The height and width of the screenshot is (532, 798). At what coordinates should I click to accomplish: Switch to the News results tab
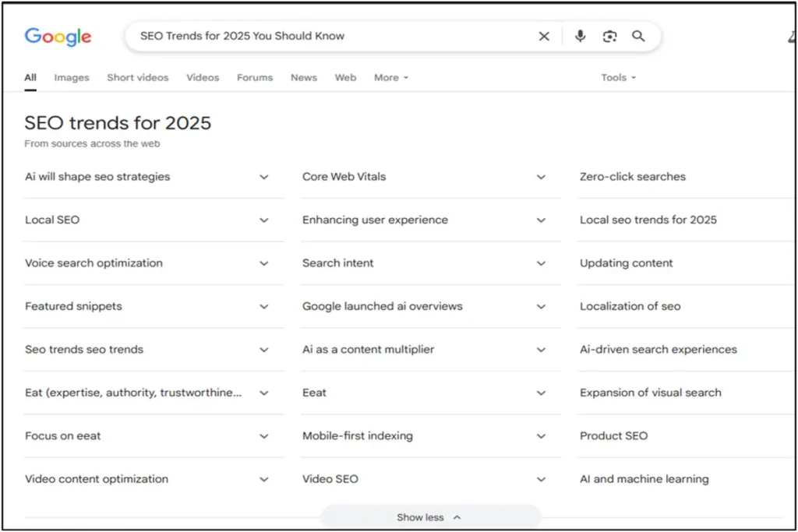click(x=303, y=77)
